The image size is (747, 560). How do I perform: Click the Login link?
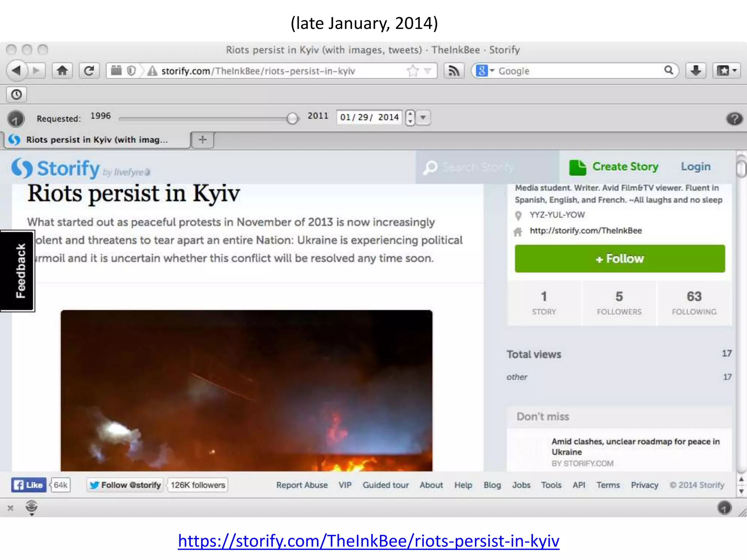click(x=696, y=167)
